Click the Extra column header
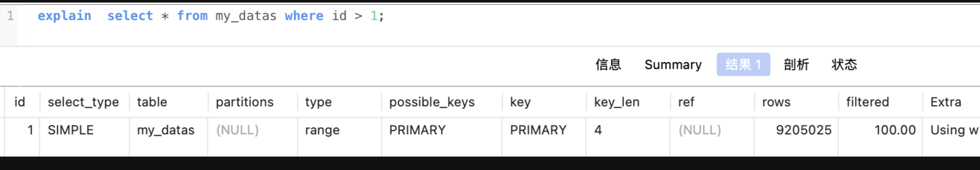This screenshot has height=170, width=980. [945, 102]
